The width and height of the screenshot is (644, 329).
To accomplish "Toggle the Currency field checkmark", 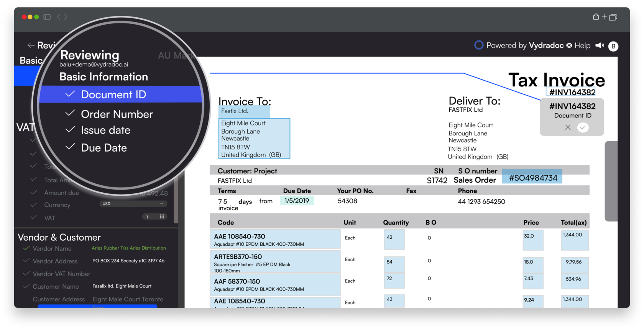I will (33, 205).
